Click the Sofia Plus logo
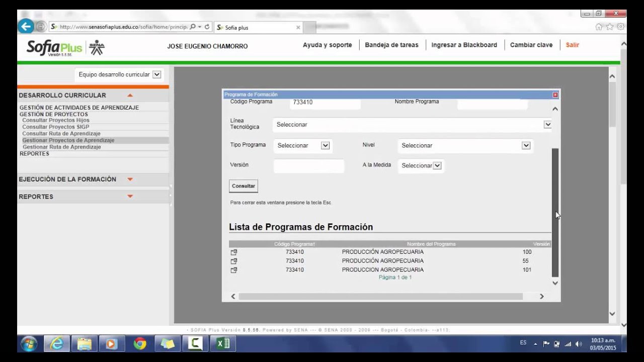 pos(54,48)
